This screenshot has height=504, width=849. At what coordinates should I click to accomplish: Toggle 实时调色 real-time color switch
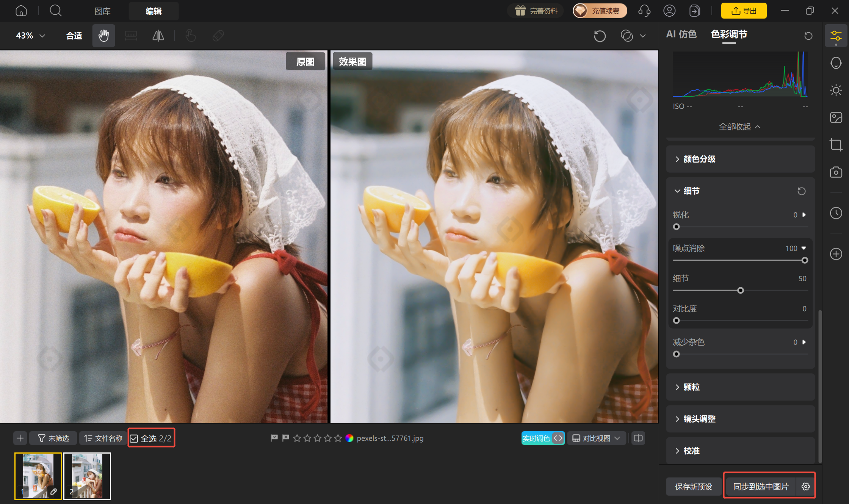(x=543, y=438)
